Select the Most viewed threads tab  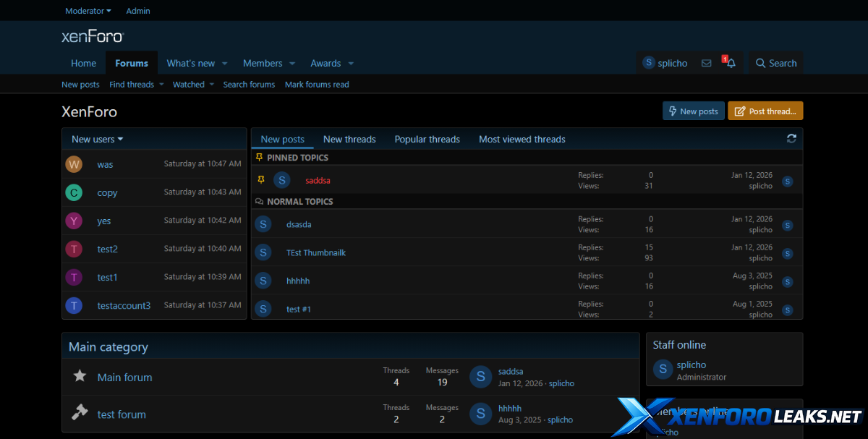(522, 139)
